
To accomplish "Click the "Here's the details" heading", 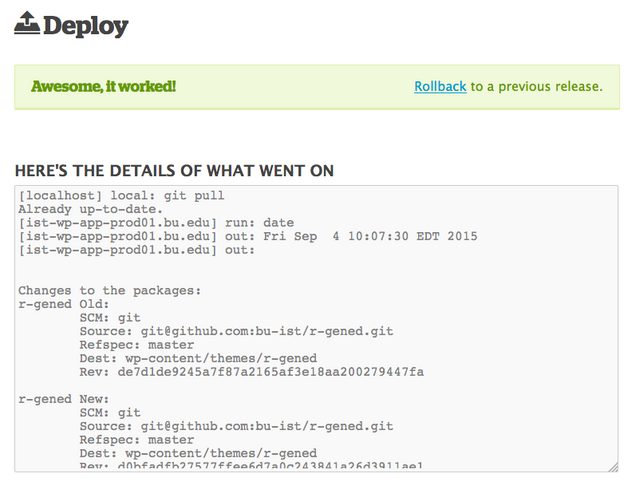I will click(174, 171).
